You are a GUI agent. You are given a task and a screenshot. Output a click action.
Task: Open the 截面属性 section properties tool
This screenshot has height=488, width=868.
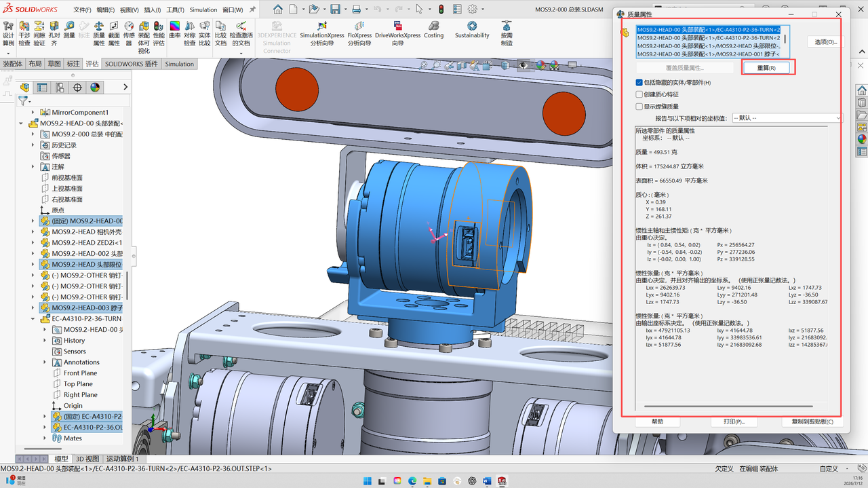[x=114, y=34]
